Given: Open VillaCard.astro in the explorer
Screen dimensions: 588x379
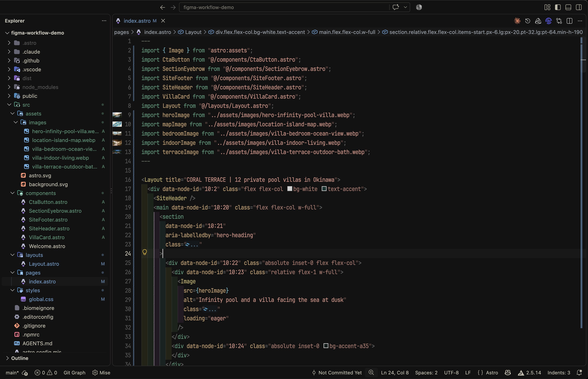Looking at the screenshot, I should pos(47,237).
